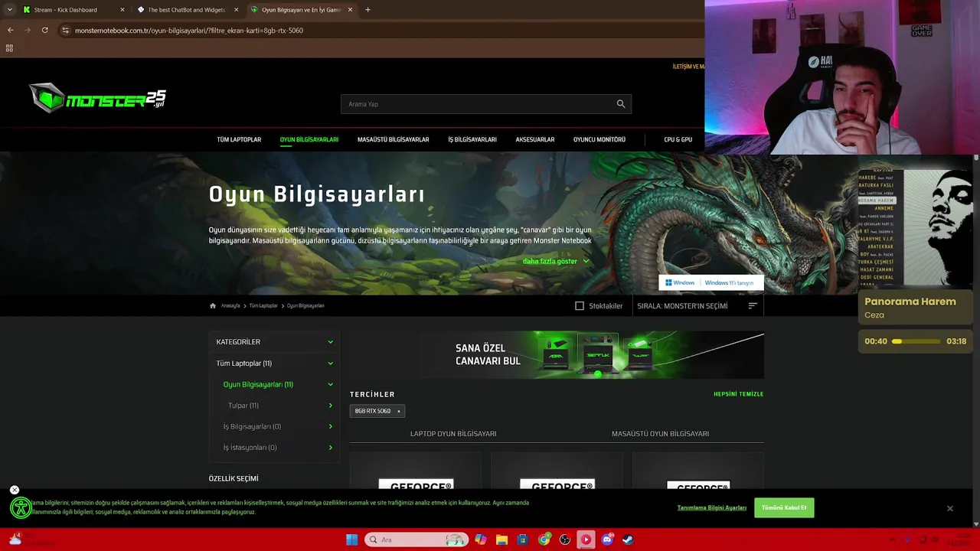The width and height of the screenshot is (980, 551).
Task: Reload the current page
Action: coord(45,30)
